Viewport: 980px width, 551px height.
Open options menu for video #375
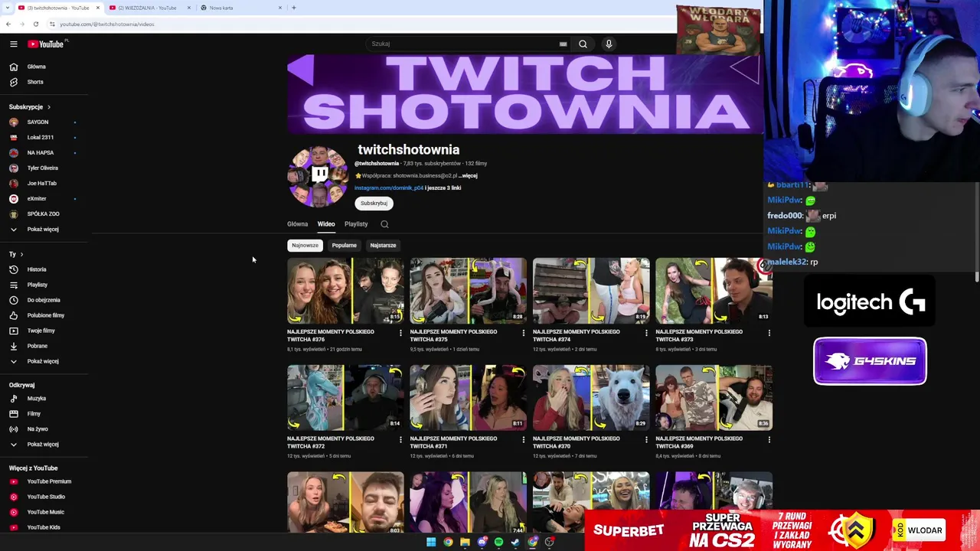point(523,333)
